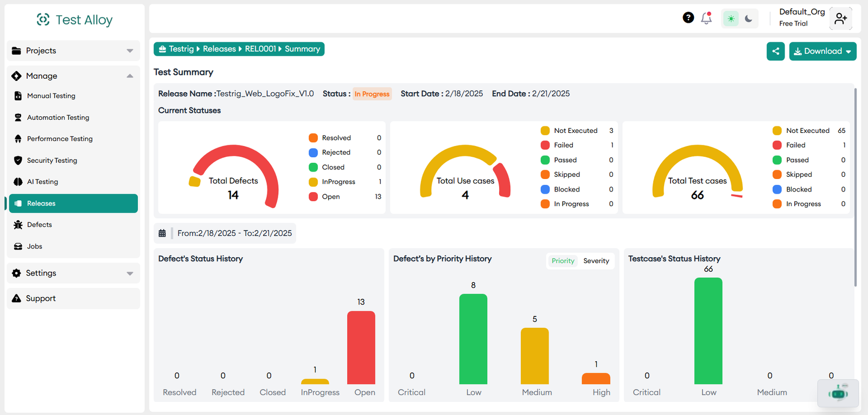Click the green Low priority bar
The height and width of the screenshot is (415, 868).
(x=473, y=339)
